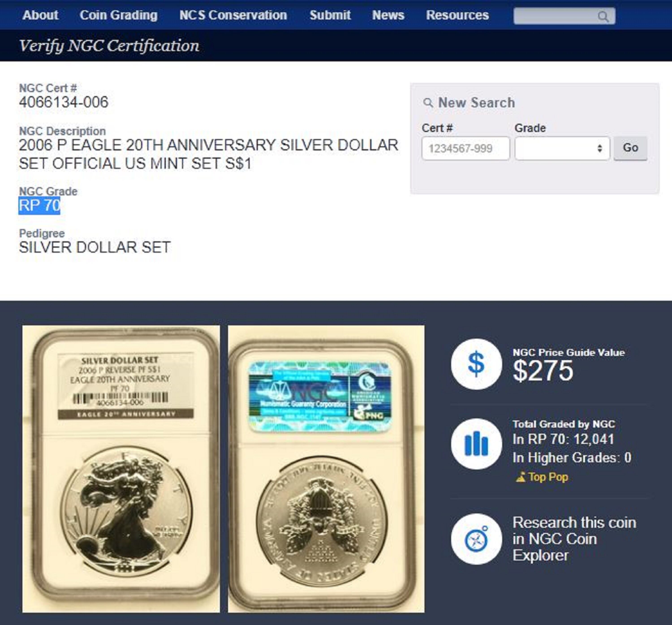Click the bar chart total graded icon
The height and width of the screenshot is (625, 672).
(476, 444)
